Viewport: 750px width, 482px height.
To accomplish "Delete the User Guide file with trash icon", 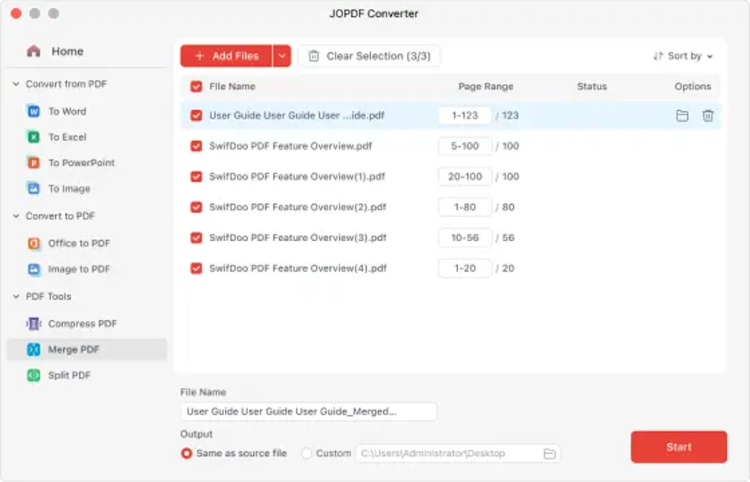I will coord(708,116).
